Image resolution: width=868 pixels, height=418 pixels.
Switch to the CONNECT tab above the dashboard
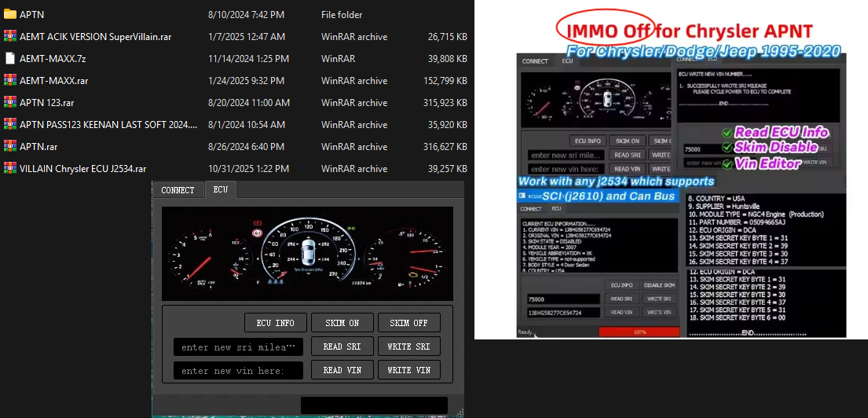(x=178, y=190)
